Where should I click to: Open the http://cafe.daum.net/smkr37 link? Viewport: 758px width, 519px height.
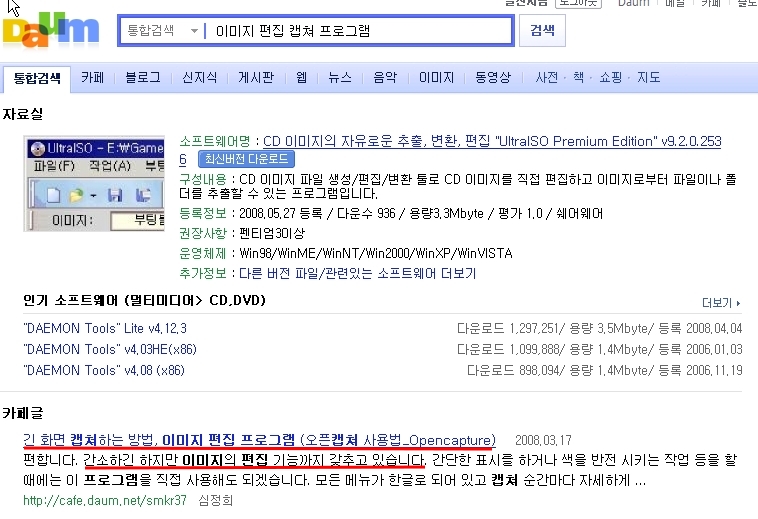105,501
